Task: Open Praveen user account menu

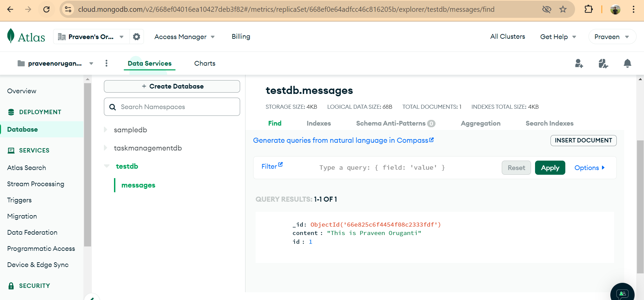Action: click(612, 37)
